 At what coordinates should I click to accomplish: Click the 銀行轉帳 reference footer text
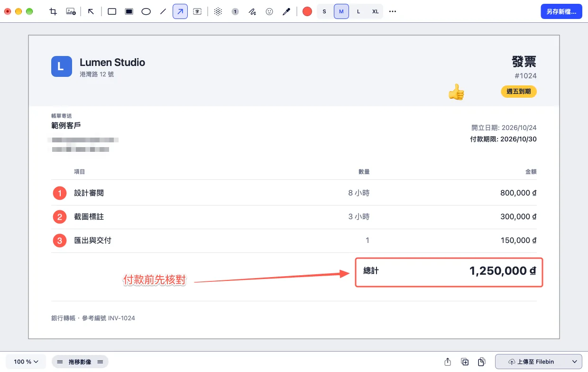(93, 318)
